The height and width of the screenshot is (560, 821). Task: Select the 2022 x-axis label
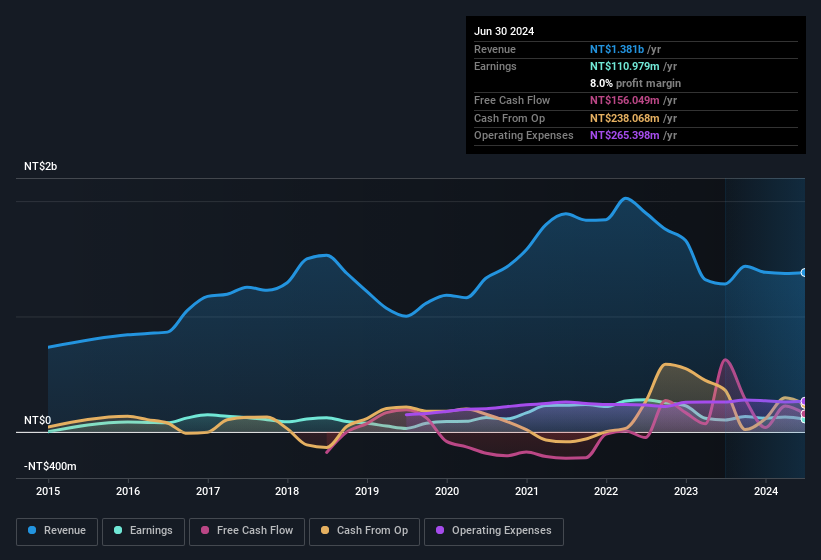click(606, 491)
